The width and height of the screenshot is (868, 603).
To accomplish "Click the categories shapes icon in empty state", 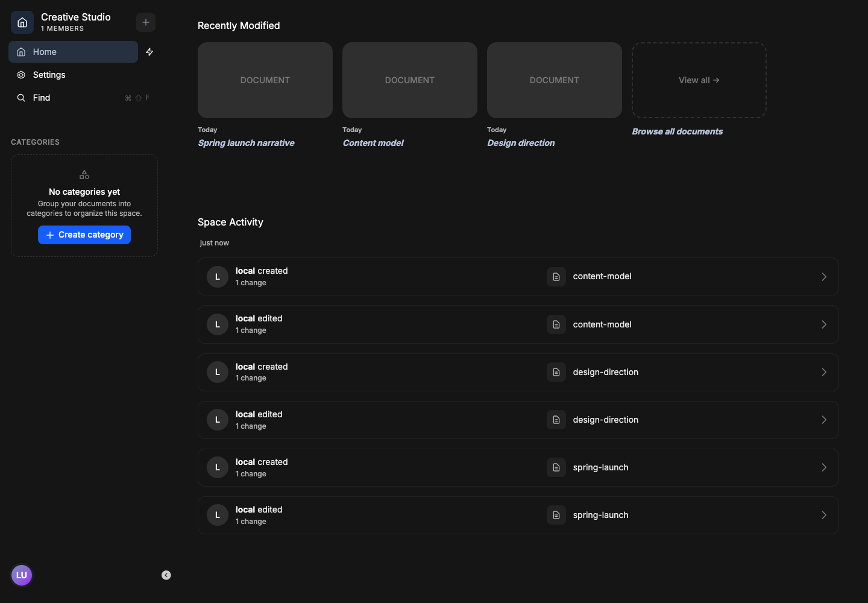I will pyautogui.click(x=84, y=175).
